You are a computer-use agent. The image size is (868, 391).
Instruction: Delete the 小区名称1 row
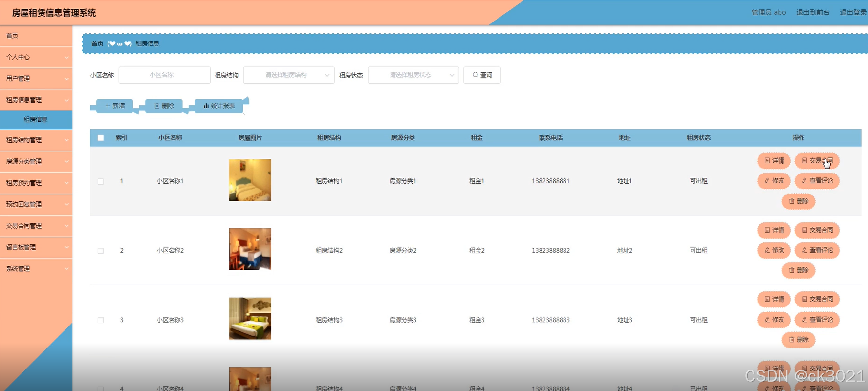click(x=799, y=201)
